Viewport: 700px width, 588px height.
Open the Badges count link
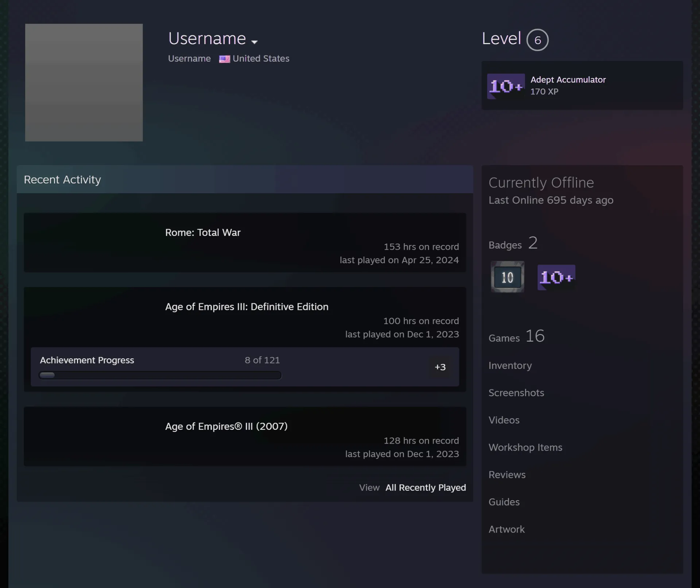point(513,243)
